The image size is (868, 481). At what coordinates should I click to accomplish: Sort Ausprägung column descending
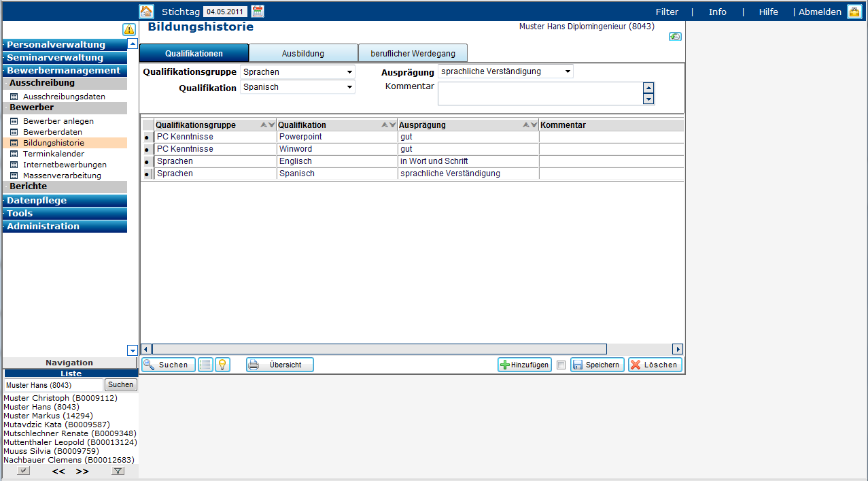pos(534,125)
